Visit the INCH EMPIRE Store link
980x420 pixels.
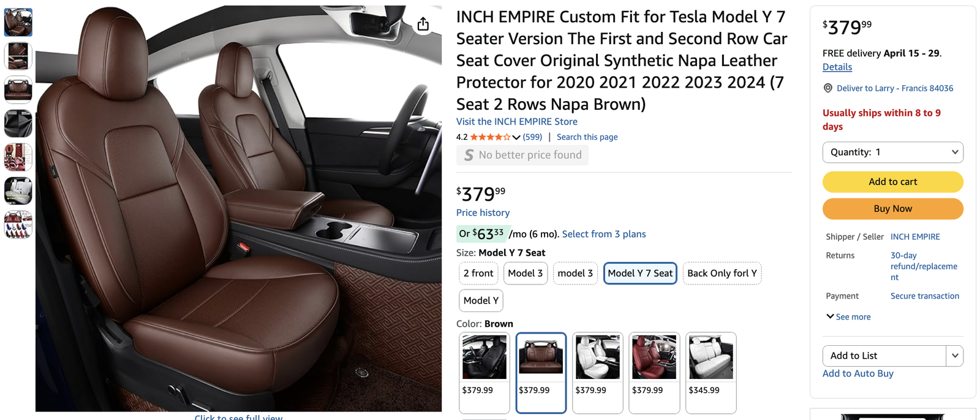coord(516,122)
